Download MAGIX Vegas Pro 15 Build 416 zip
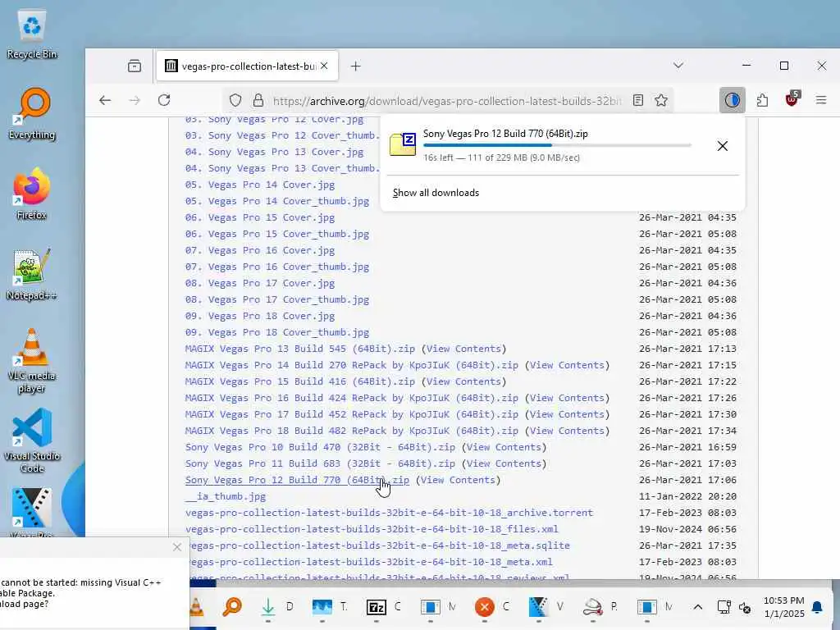The width and height of the screenshot is (840, 630). click(x=300, y=381)
